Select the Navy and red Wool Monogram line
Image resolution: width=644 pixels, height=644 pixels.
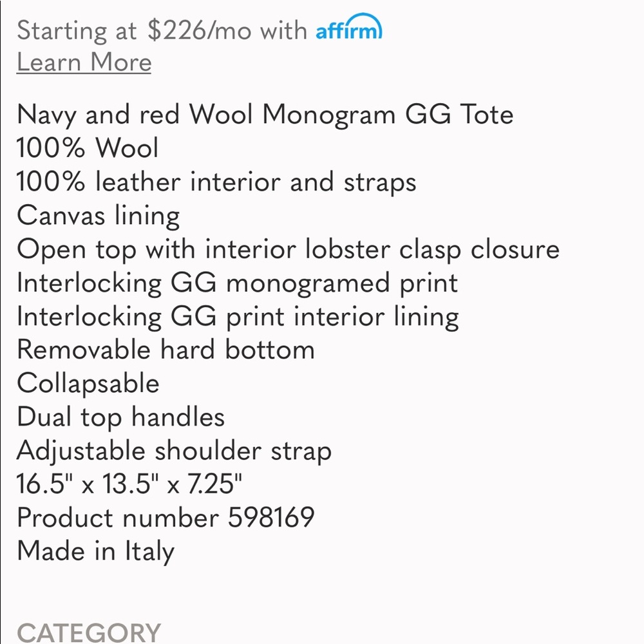(x=265, y=115)
